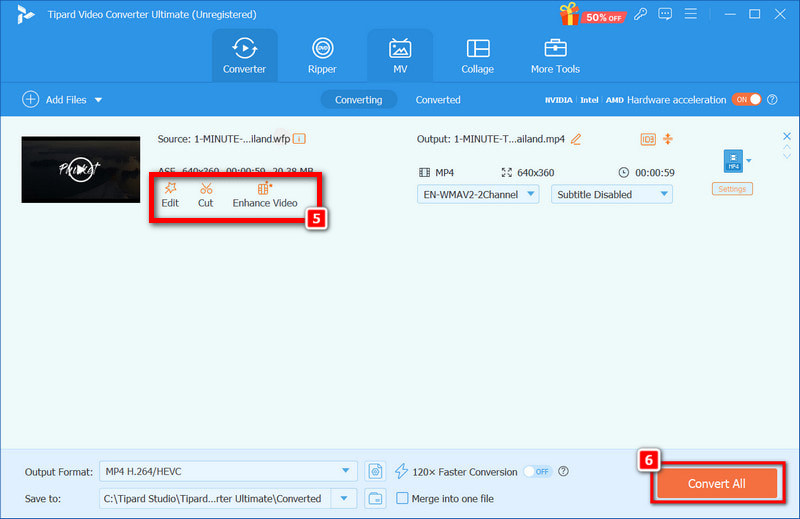800x519 pixels.
Task: Open the Output Format dropdown
Action: click(228, 472)
